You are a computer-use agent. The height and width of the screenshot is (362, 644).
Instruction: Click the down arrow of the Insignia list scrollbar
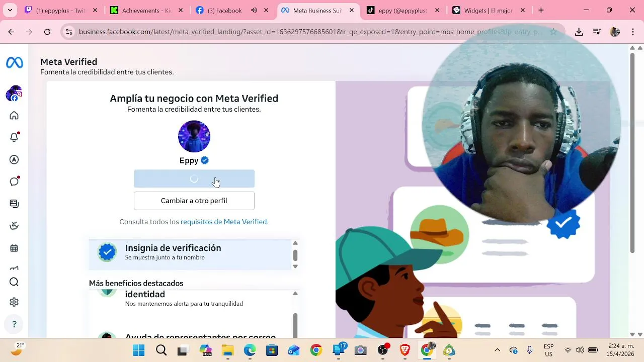pos(295,266)
